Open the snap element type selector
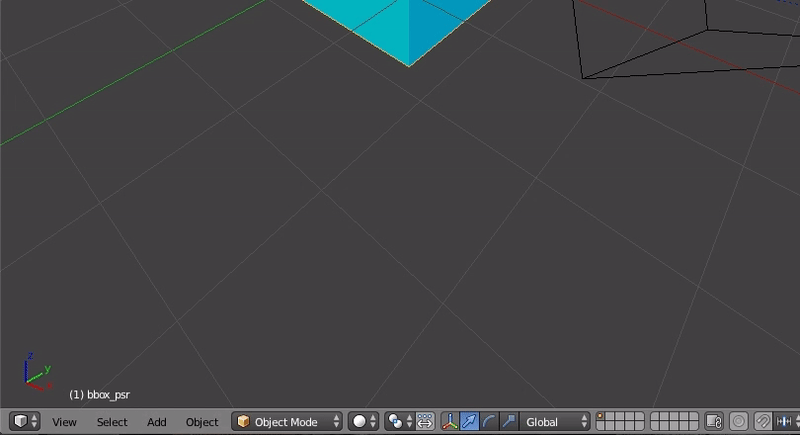This screenshot has width=800, height=435. [787, 422]
